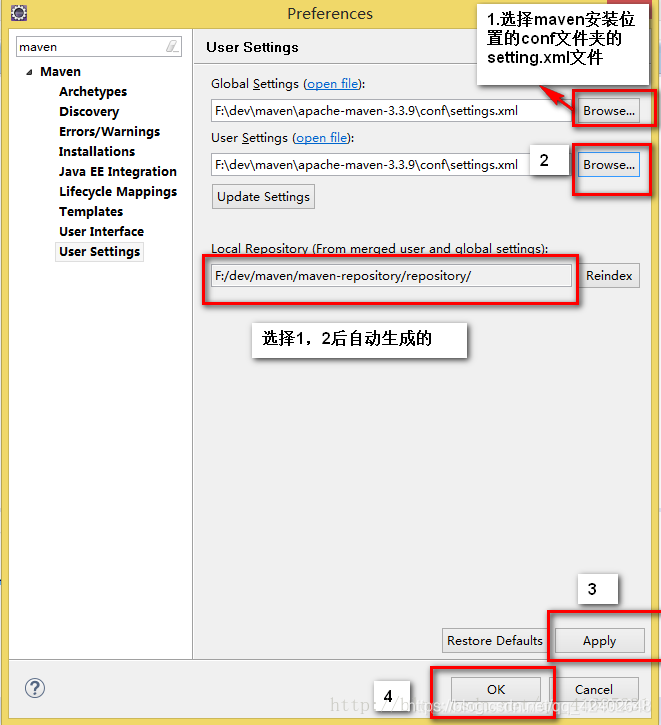Viewport: 661px width, 725px height.
Task: Collapse the Maven tree node
Action: [x=30, y=72]
